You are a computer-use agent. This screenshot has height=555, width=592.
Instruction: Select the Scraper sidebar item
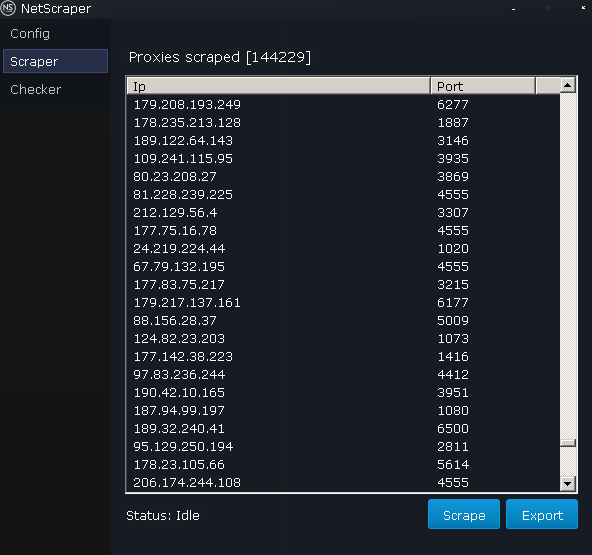pos(55,61)
